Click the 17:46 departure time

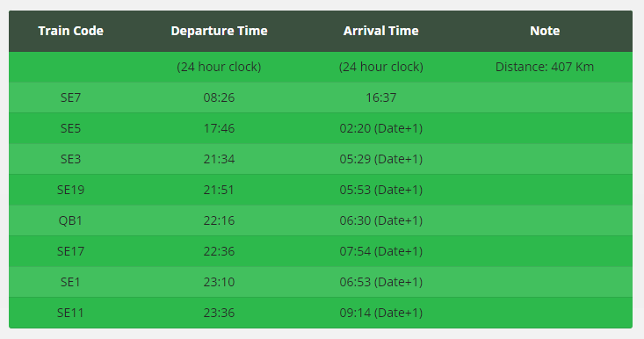coord(219,128)
